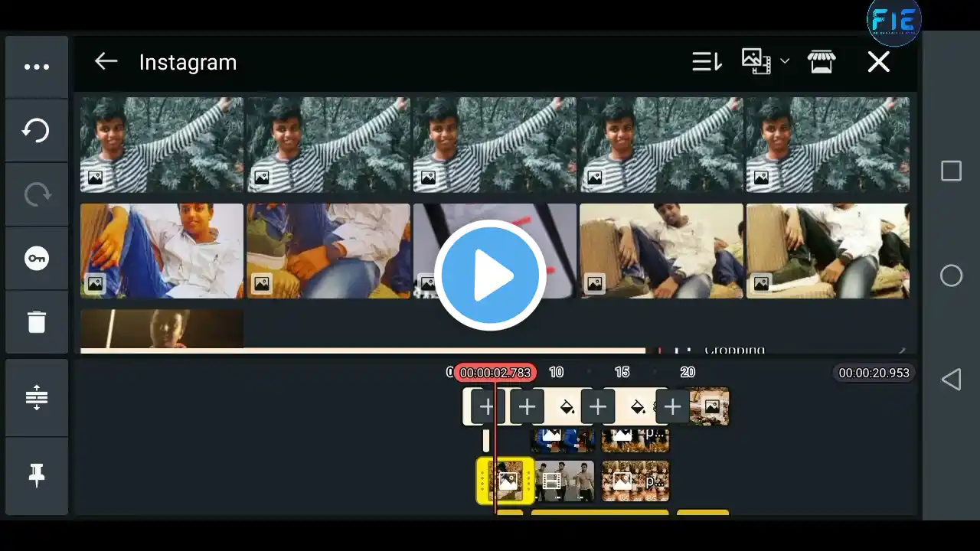The width and height of the screenshot is (980, 551).
Task: Click the red playhead timecode 00:00:02.783
Action: click(x=495, y=373)
